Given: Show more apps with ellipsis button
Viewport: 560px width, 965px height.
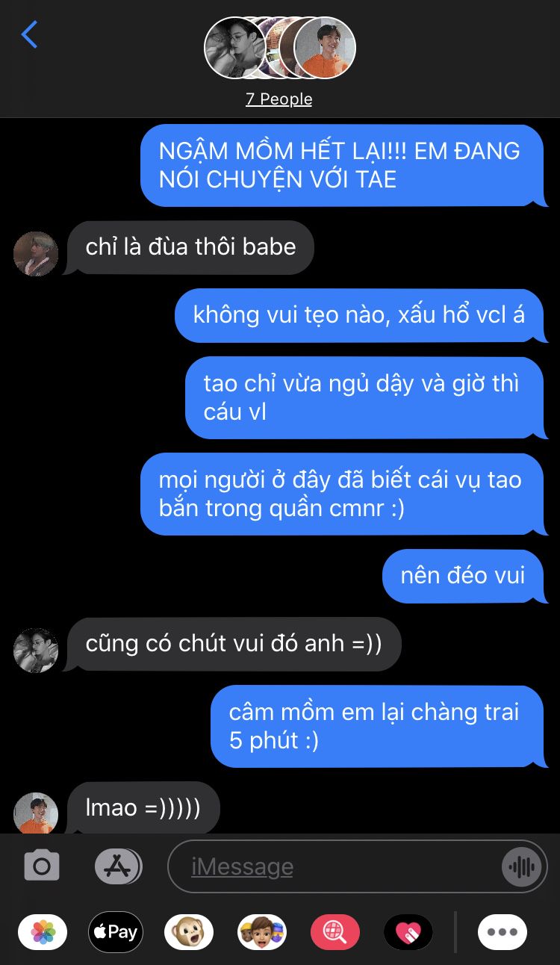Looking at the screenshot, I should (x=503, y=932).
